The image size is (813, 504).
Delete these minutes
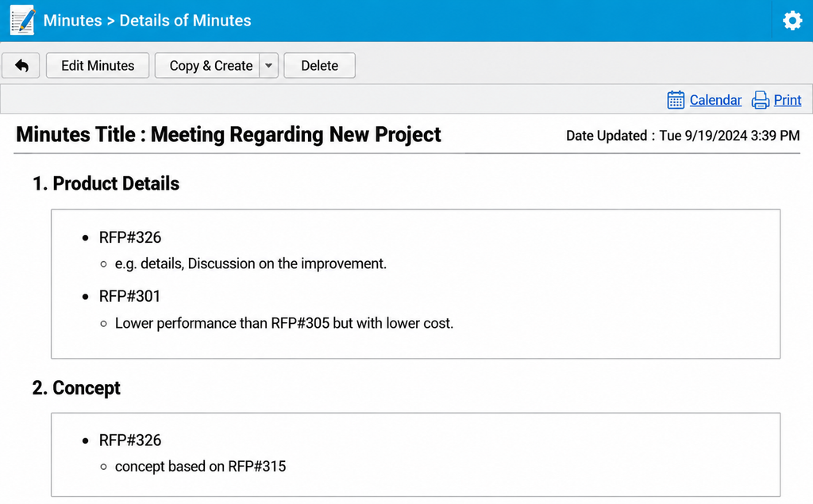tap(319, 66)
